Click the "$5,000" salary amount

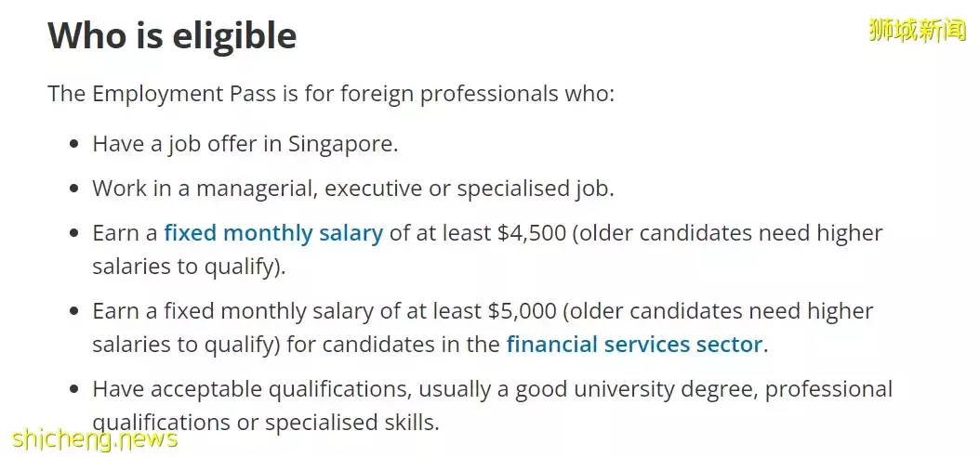tap(522, 311)
